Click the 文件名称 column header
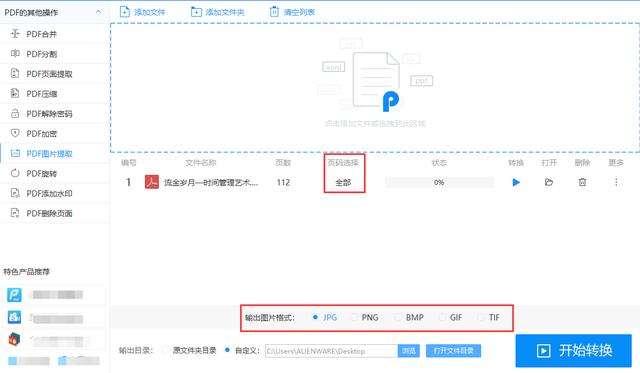This screenshot has height=373, width=640. 200,162
